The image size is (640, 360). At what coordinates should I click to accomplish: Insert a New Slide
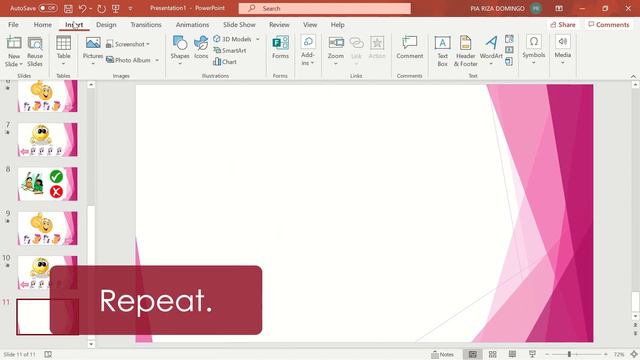[14, 52]
